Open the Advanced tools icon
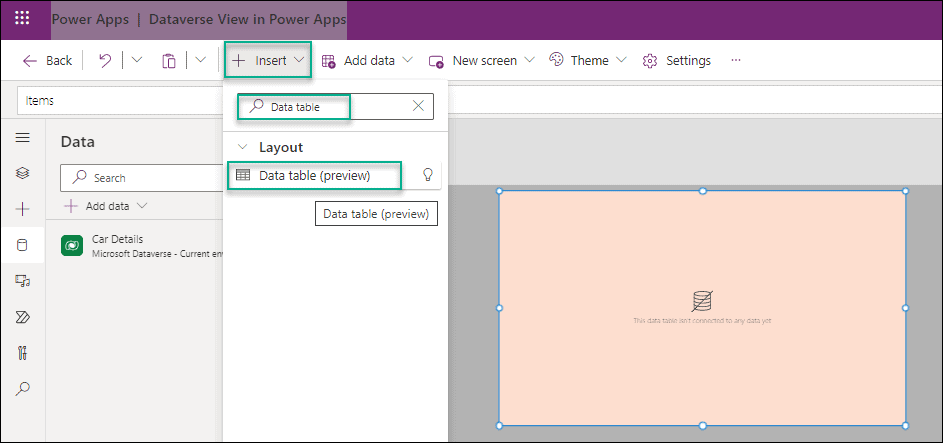Screen dimensions: 943x443 click(23, 353)
